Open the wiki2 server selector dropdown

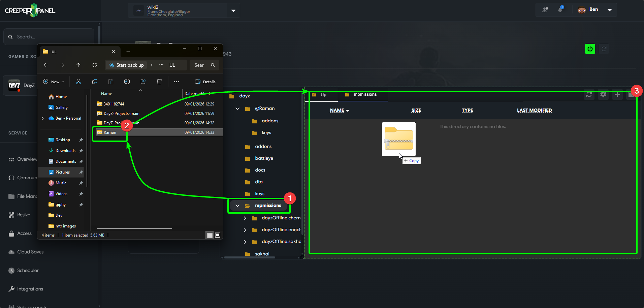(x=233, y=10)
